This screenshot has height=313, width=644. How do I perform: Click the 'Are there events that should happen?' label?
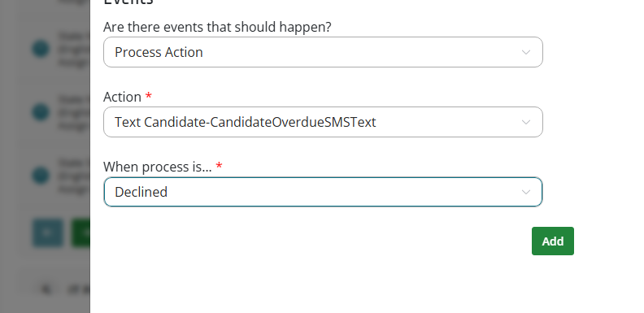[217, 27]
